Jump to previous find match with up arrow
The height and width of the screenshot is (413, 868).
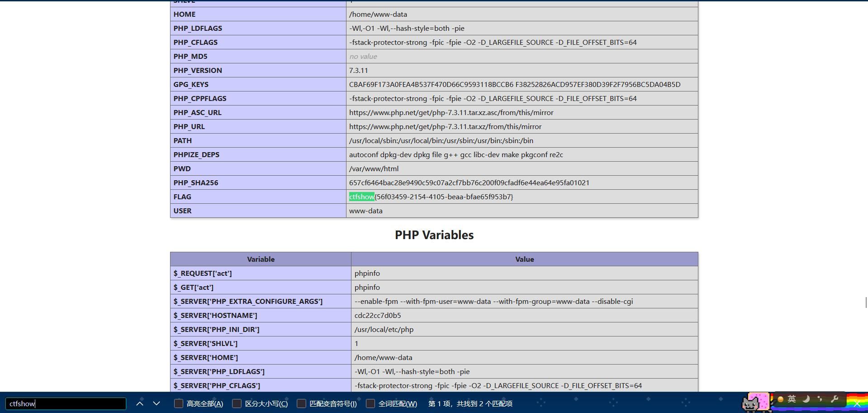pos(140,403)
